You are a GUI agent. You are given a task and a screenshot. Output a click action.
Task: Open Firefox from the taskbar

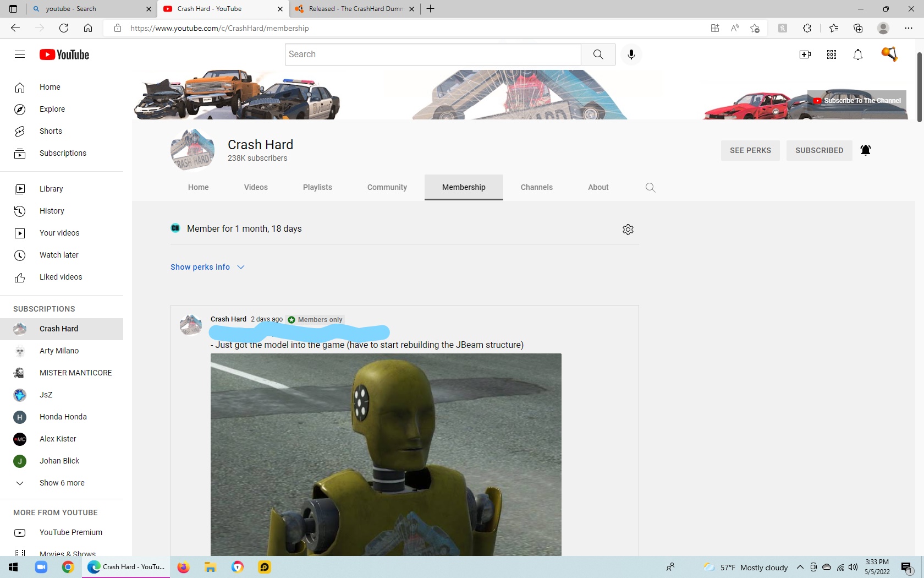[x=184, y=567]
